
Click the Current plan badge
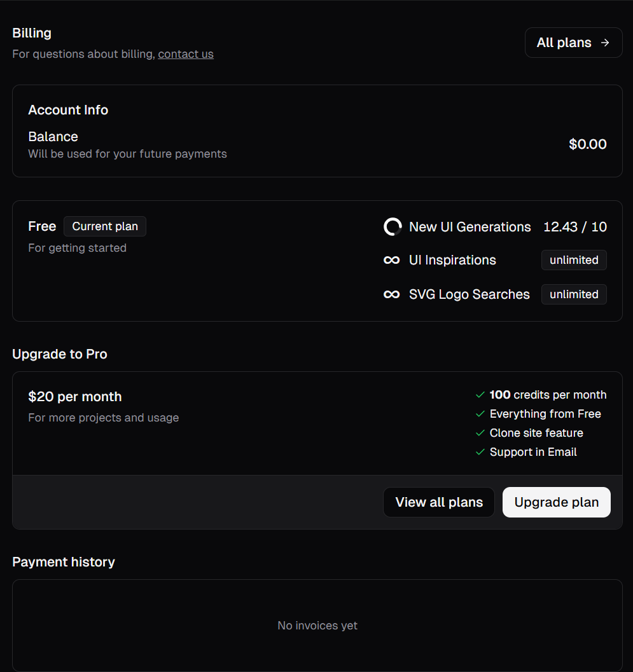pyautogui.click(x=105, y=226)
